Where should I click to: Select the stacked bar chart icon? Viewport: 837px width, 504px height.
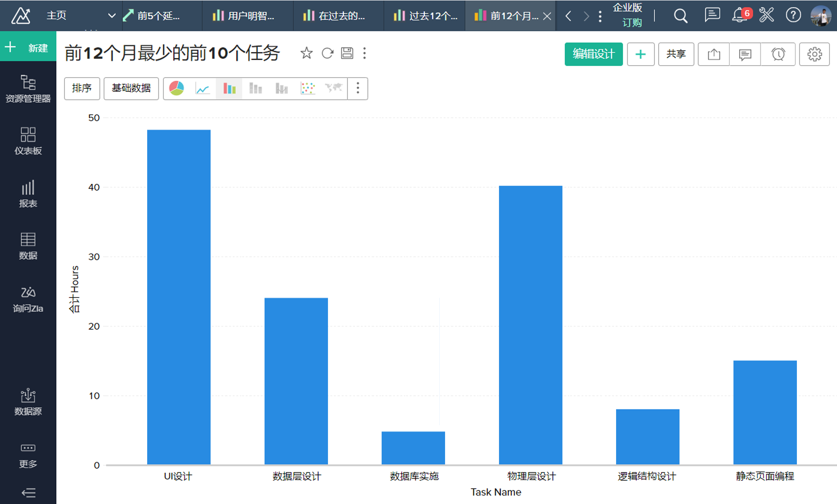[x=255, y=88]
